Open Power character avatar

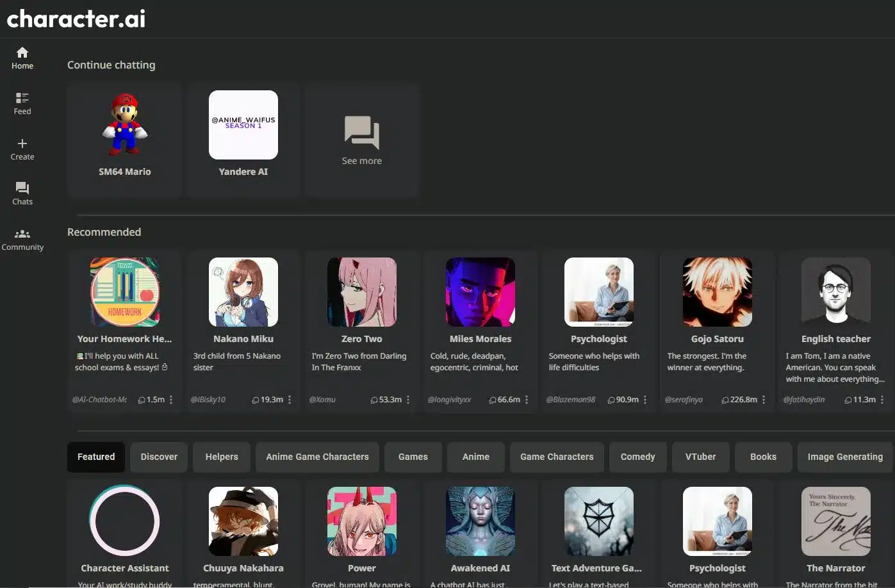(362, 521)
